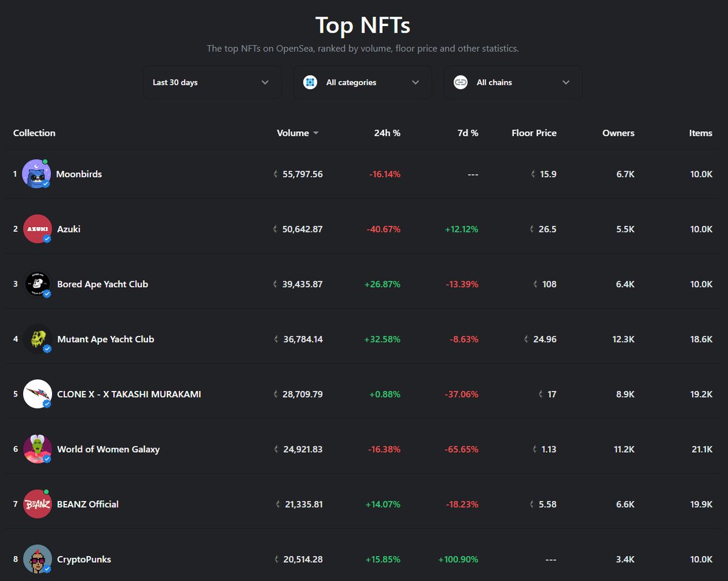Open the All chains filter dropdown
The height and width of the screenshot is (581, 728).
coord(513,83)
